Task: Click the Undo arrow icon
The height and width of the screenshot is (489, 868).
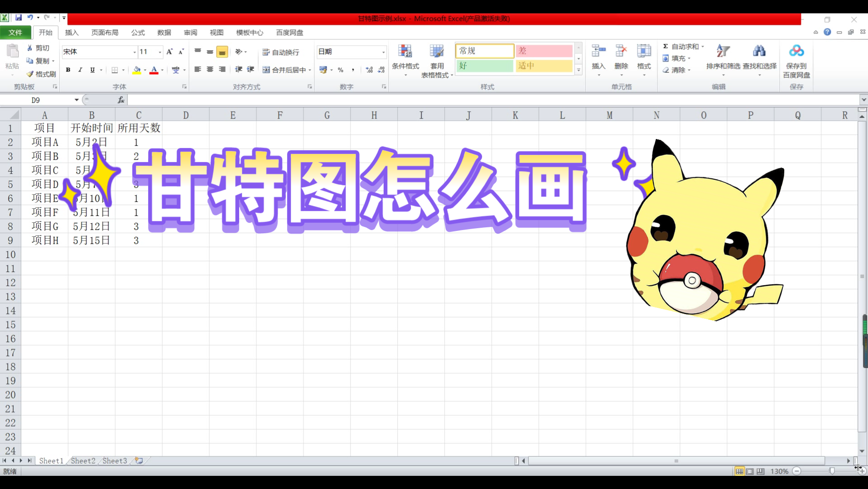Action: 30,18
